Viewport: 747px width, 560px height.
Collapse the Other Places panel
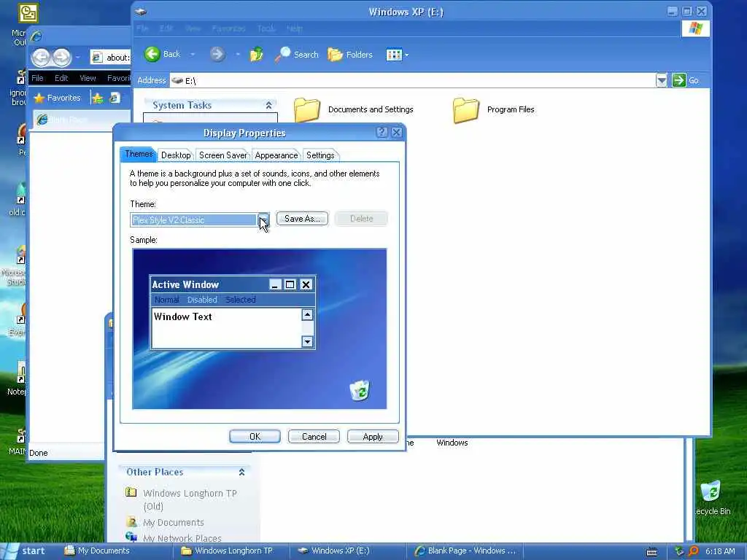tap(241, 472)
